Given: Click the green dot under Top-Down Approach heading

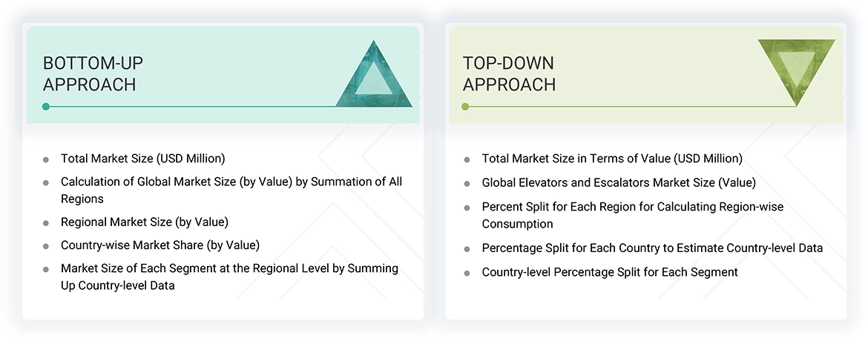Looking at the screenshot, I should coord(465,107).
